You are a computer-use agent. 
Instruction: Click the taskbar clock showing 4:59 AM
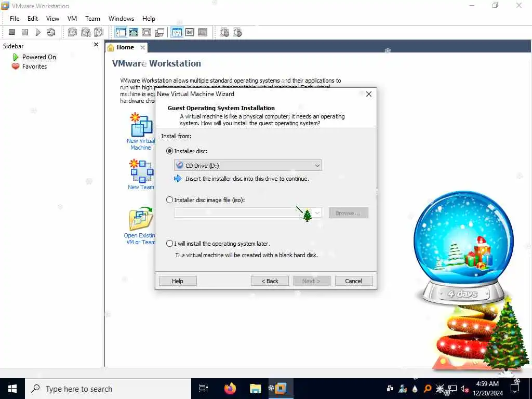(x=487, y=389)
